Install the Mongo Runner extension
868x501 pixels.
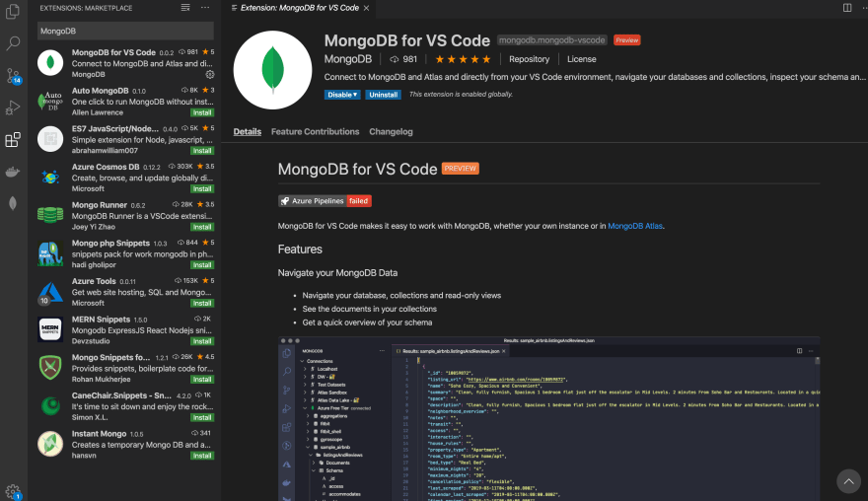202,227
